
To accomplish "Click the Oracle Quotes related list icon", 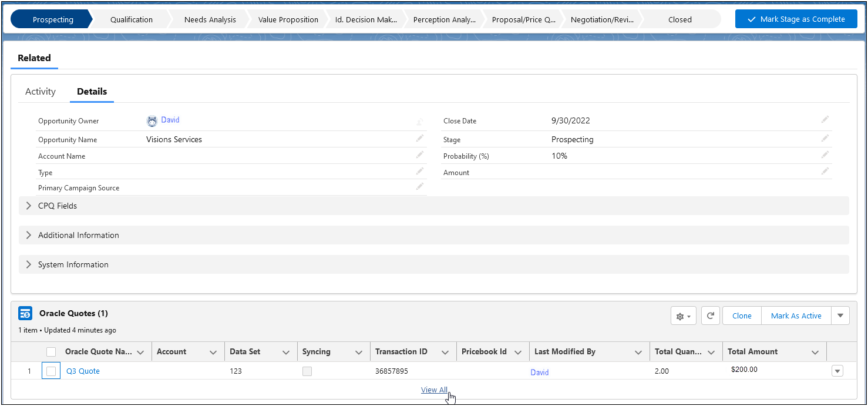I will pyautogui.click(x=25, y=313).
